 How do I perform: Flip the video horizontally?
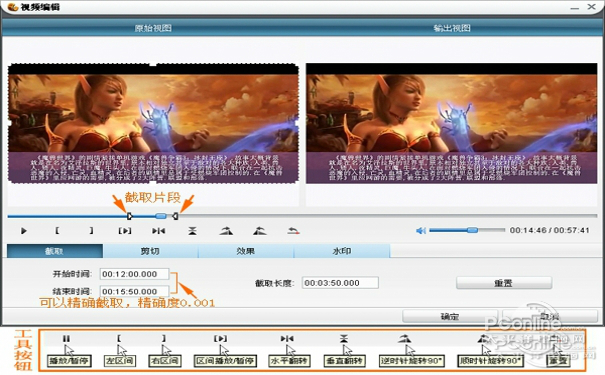tap(159, 231)
